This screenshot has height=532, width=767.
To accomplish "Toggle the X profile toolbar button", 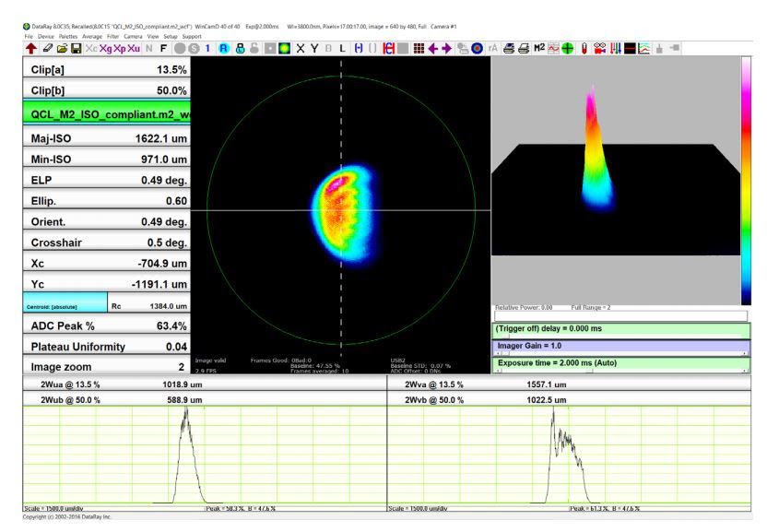I will tap(301, 48).
